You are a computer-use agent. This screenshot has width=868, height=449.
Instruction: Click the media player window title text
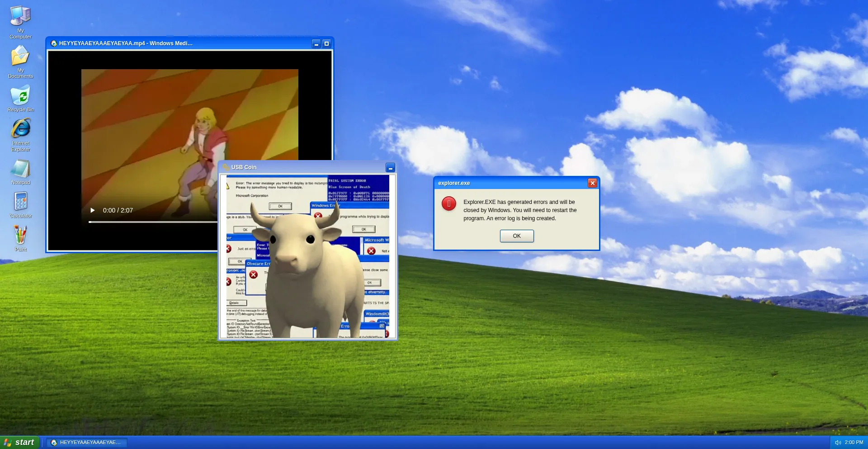pos(126,43)
